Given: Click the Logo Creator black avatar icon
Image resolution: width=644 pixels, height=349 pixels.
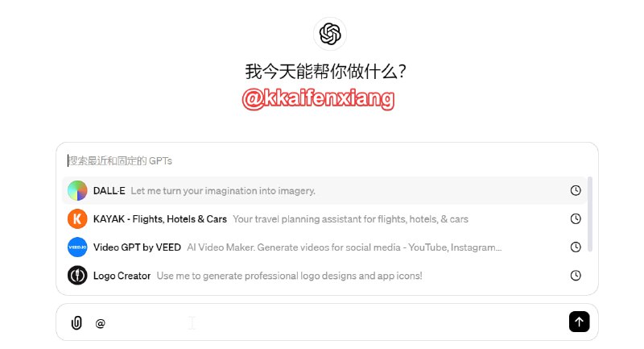Looking at the screenshot, I should pos(77,276).
